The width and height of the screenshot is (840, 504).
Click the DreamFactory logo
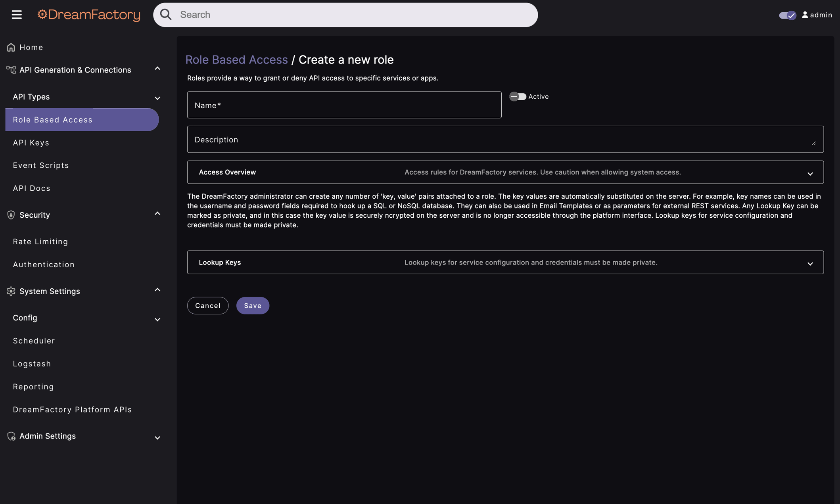89,15
